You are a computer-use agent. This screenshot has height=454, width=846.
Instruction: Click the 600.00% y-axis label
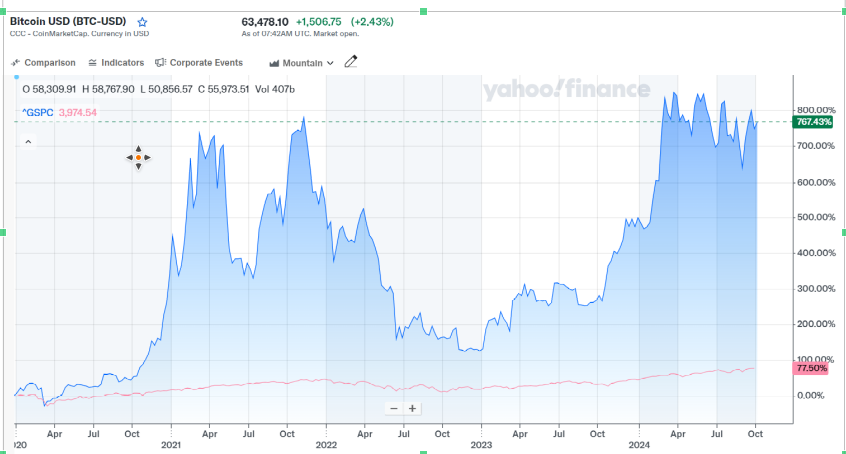[816, 182]
